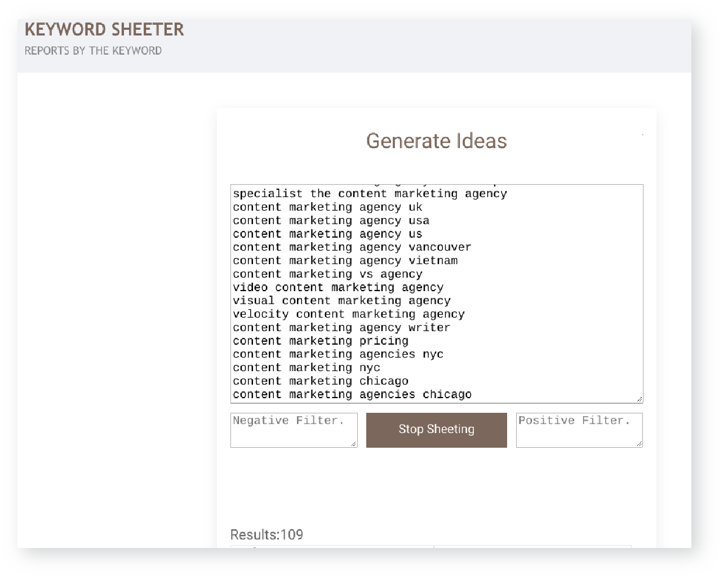
Task: Place cursor on 'content marketing agency usa' line
Action: coord(331,221)
